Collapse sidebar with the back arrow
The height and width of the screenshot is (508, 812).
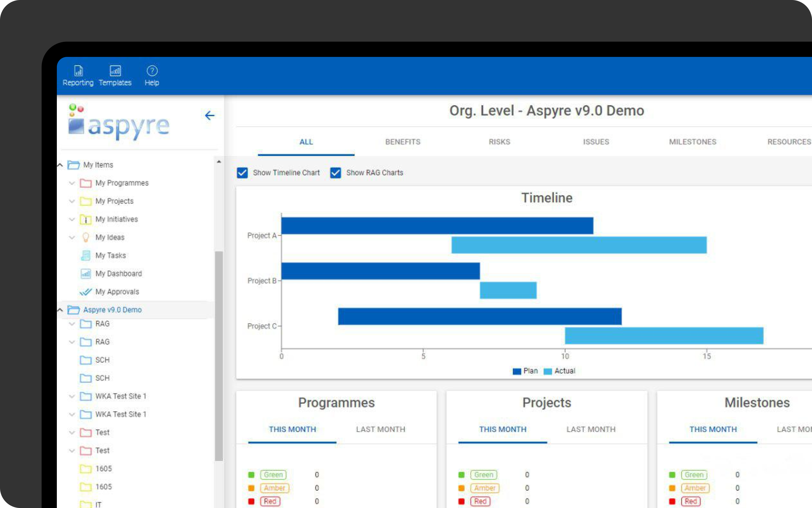tap(210, 116)
